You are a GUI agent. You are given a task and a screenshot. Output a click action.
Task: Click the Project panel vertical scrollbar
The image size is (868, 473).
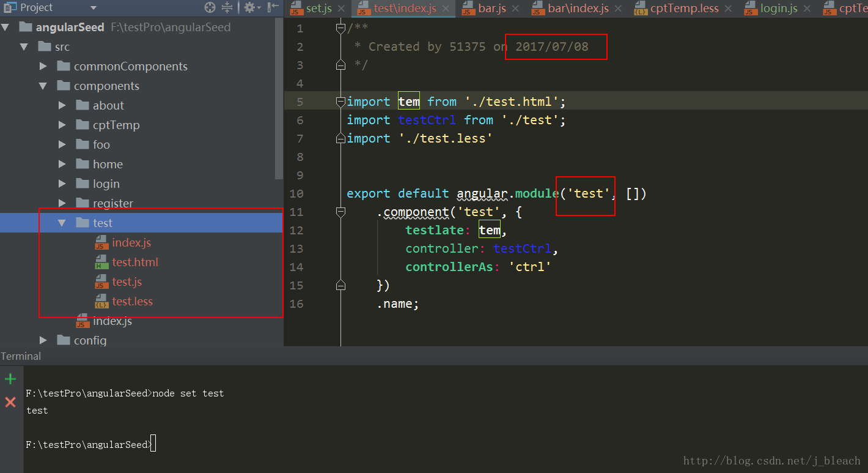point(279,98)
